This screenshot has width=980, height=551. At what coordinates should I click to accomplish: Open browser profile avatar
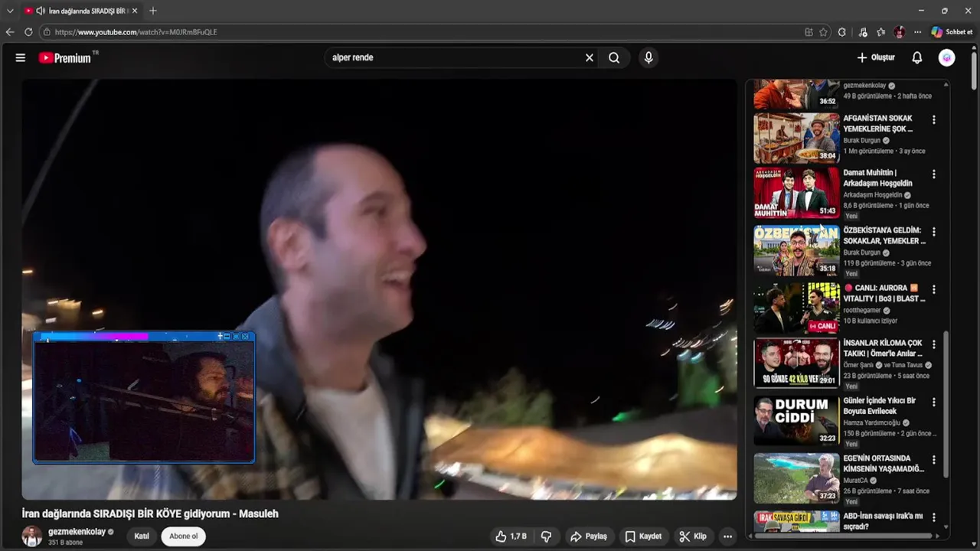[900, 32]
